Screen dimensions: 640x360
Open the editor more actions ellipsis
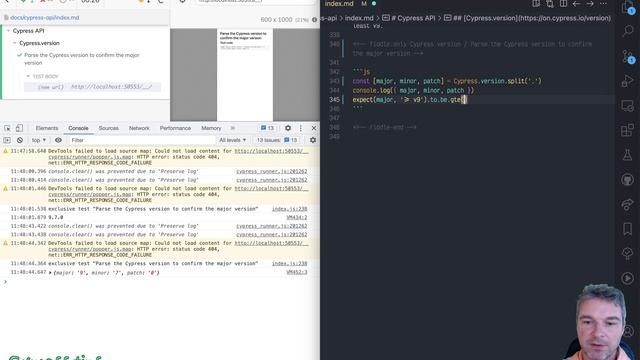[603, 4]
